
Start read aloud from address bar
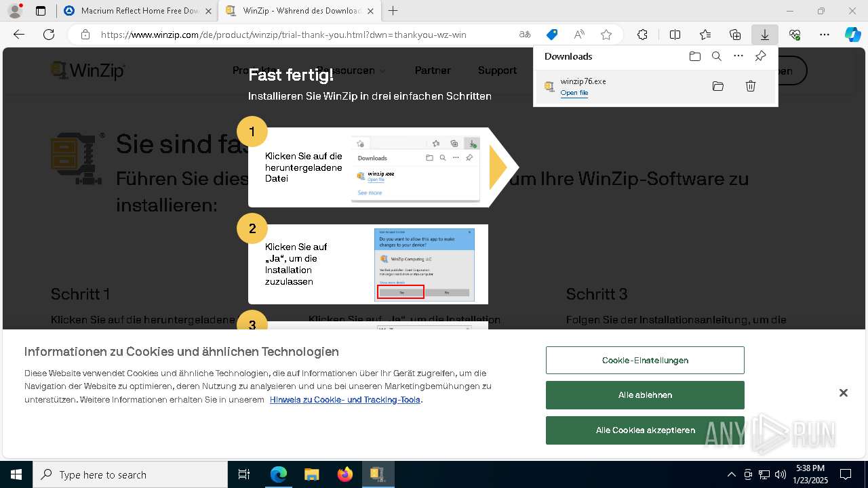point(579,35)
